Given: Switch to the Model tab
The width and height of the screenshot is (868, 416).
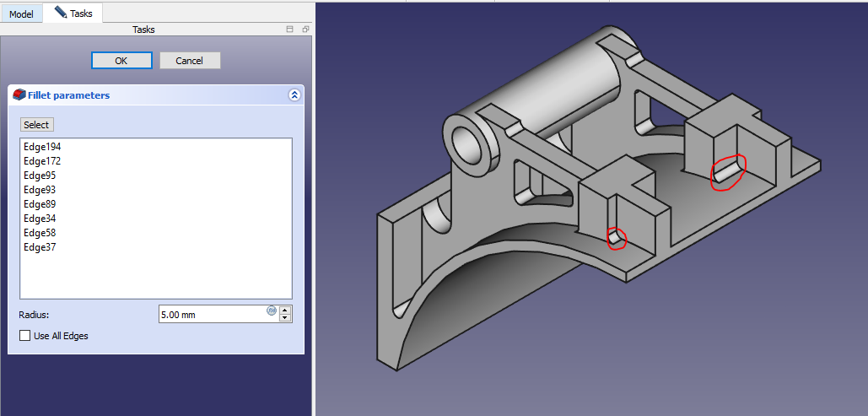Looking at the screenshot, I should [x=21, y=14].
